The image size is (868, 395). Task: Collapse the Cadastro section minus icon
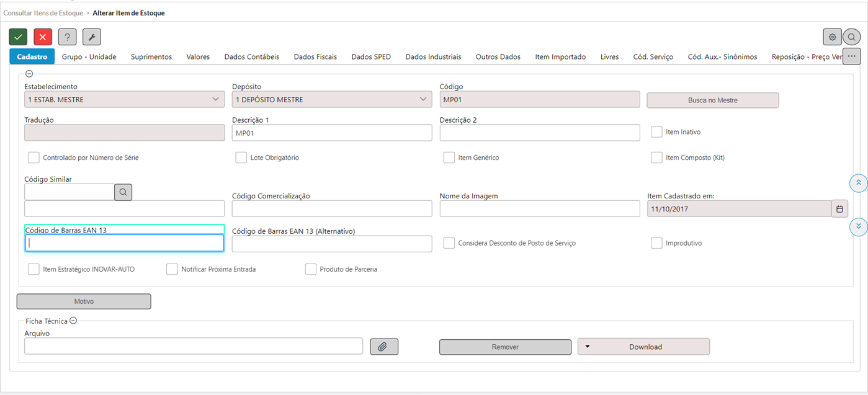(x=29, y=73)
